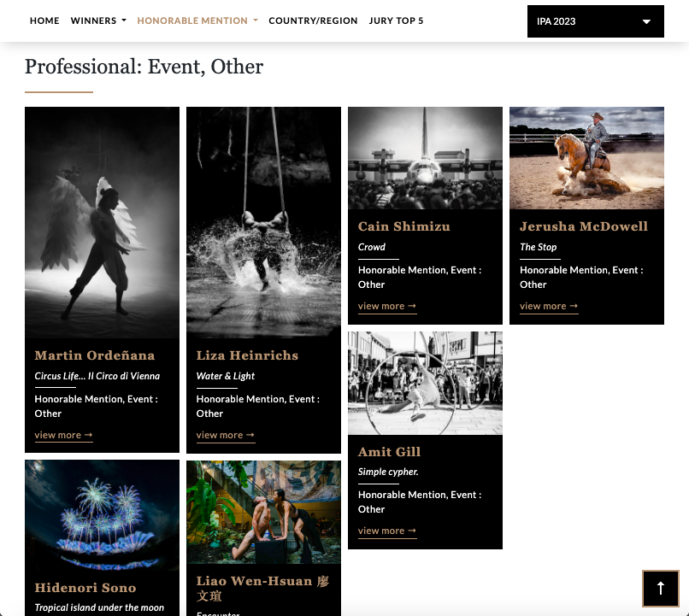Screen dimensions: 689x616
Task: Click the title Circus Life... Il Circo di Vienna
Action: tap(97, 376)
